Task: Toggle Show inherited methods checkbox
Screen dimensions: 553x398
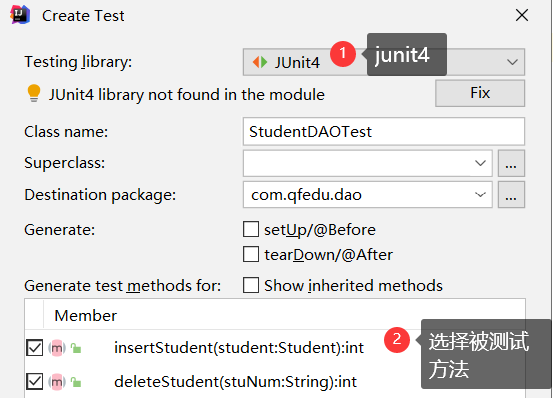Action: [251, 285]
